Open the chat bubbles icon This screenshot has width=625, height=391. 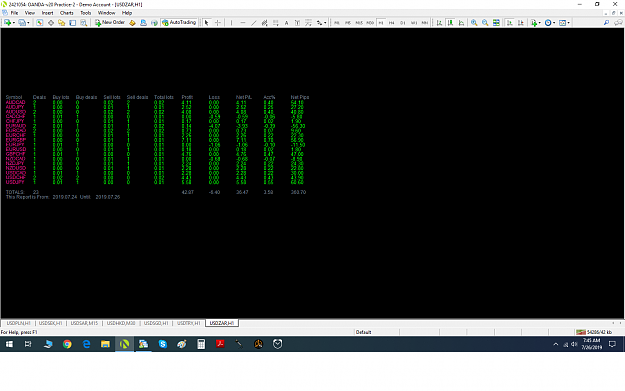coord(618,23)
